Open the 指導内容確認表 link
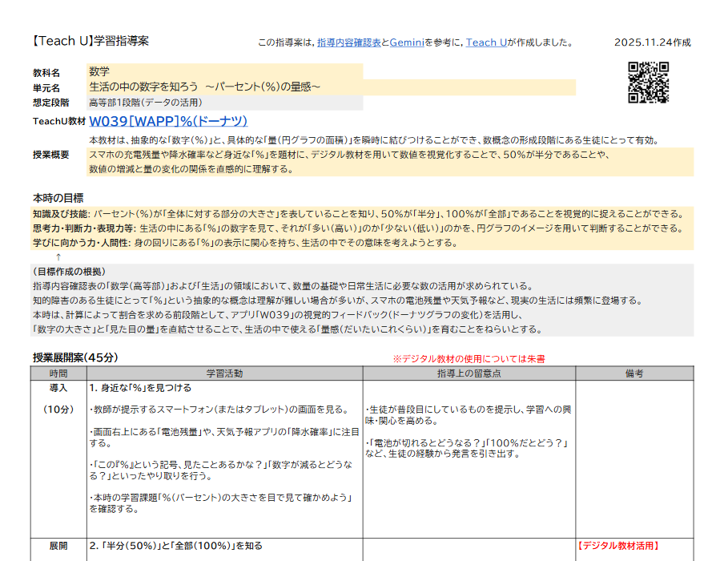The height and width of the screenshot is (561, 728). tap(348, 42)
